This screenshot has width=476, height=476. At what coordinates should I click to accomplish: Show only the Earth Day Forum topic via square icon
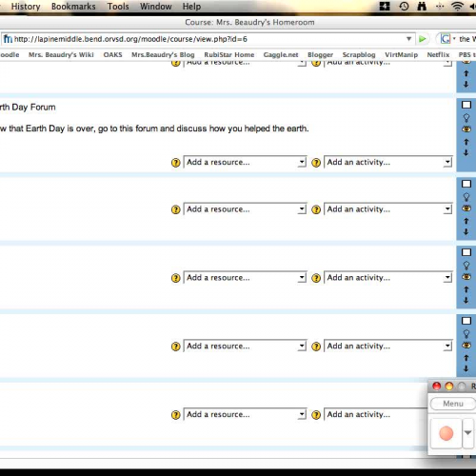[466, 105]
